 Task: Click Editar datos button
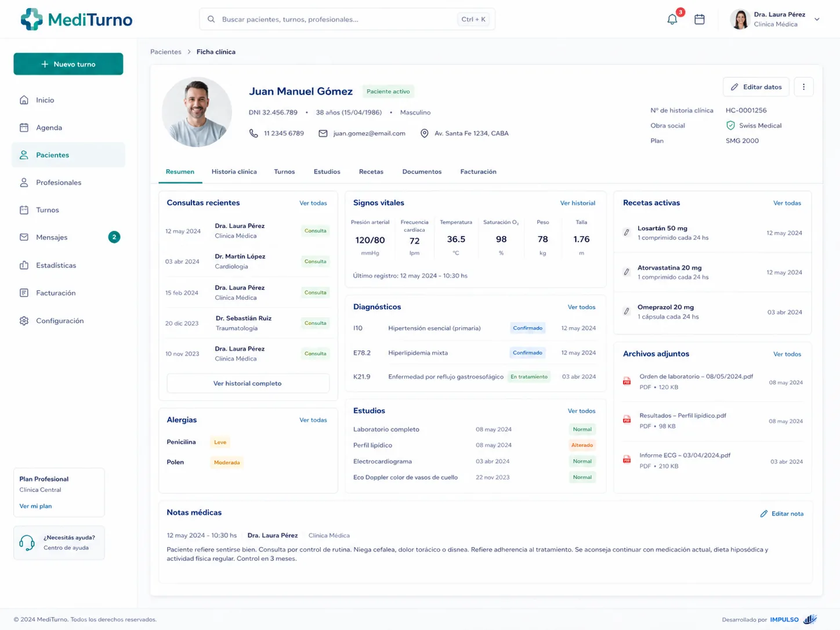(x=756, y=87)
